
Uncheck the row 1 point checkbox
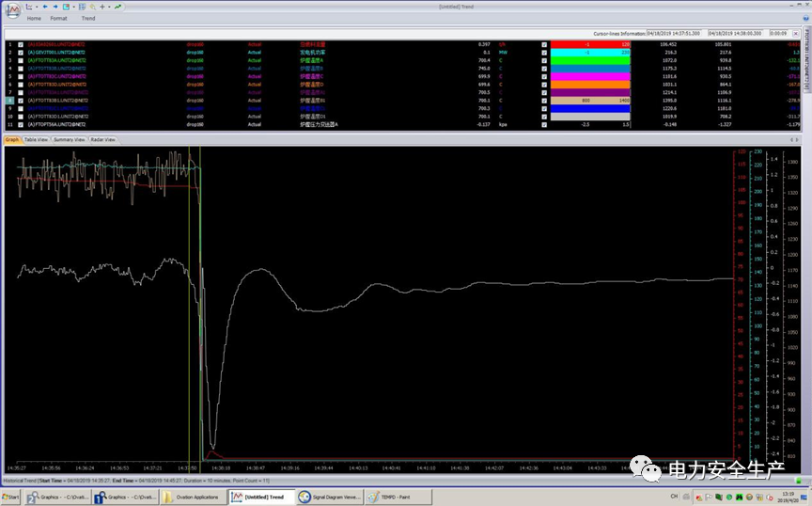[21, 44]
